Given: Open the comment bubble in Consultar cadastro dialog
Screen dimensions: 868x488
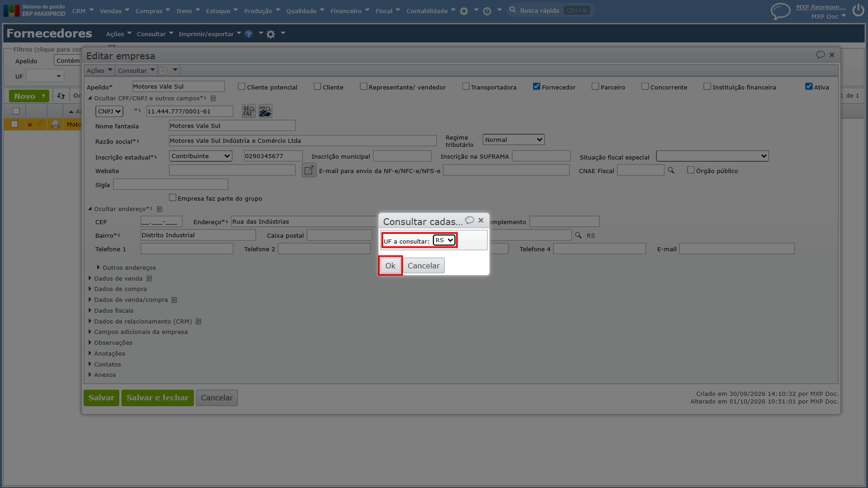Looking at the screenshot, I should pos(470,220).
